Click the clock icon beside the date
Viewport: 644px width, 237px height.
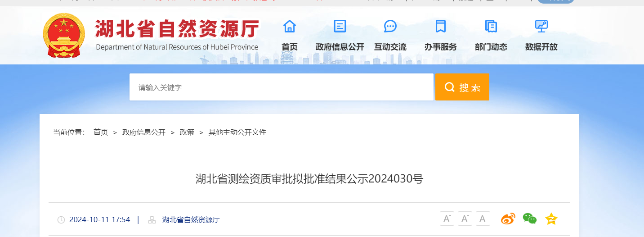point(61,220)
